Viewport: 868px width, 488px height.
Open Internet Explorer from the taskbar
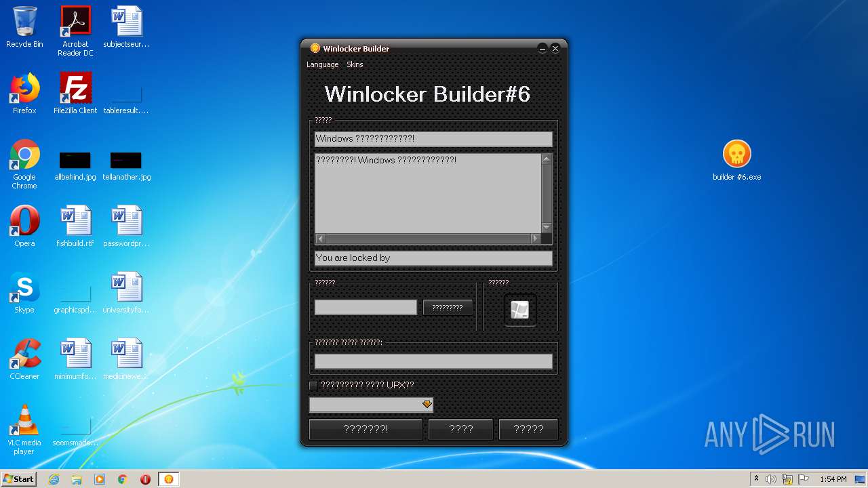click(54, 479)
